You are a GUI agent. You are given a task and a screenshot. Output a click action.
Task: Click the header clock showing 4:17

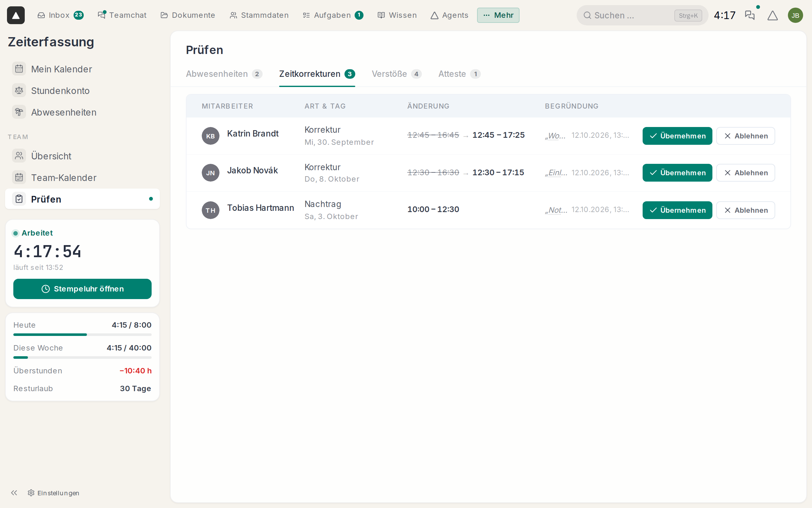(724, 15)
